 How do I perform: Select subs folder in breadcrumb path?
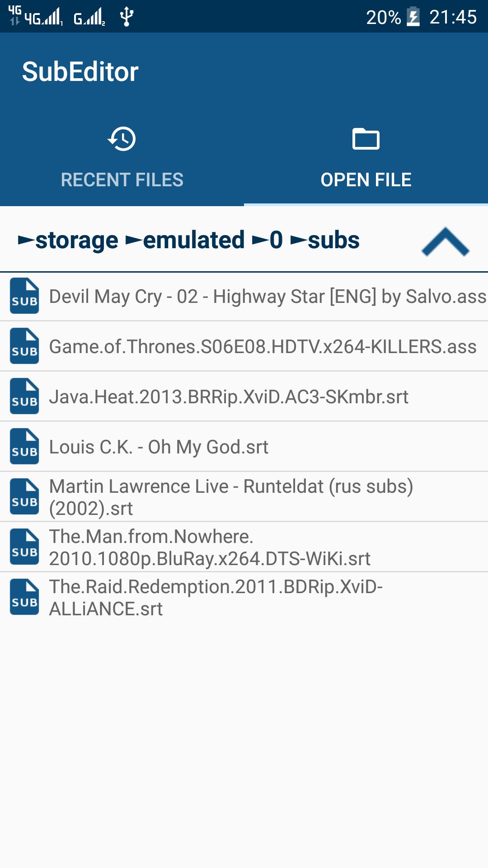tap(333, 240)
